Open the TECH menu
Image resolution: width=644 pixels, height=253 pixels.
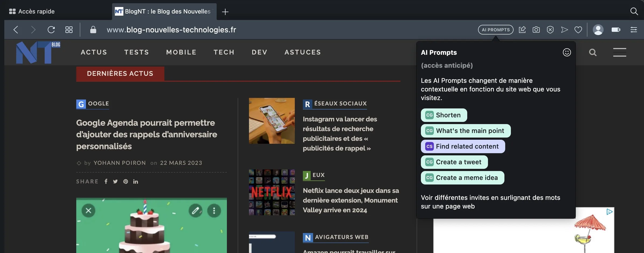[x=224, y=52]
